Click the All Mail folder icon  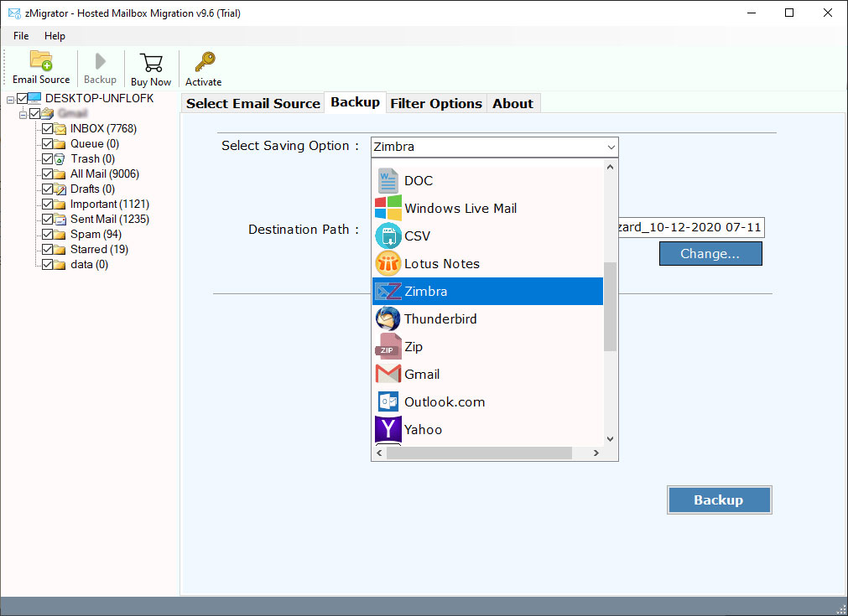(60, 174)
